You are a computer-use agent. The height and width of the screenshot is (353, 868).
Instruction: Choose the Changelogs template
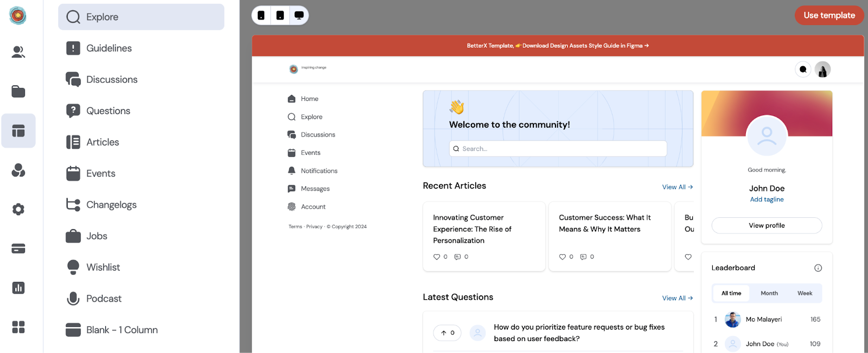coord(141,205)
